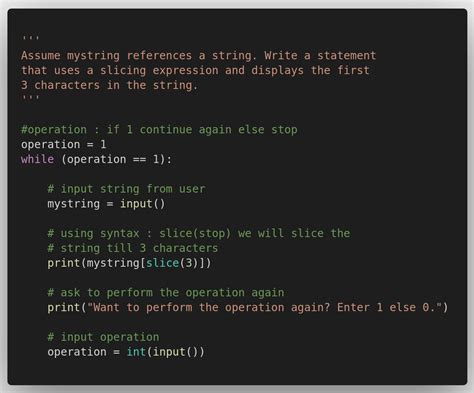Click the '3 characters in the string.' line
Viewport: 474px width, 393px height.
click(x=110, y=85)
